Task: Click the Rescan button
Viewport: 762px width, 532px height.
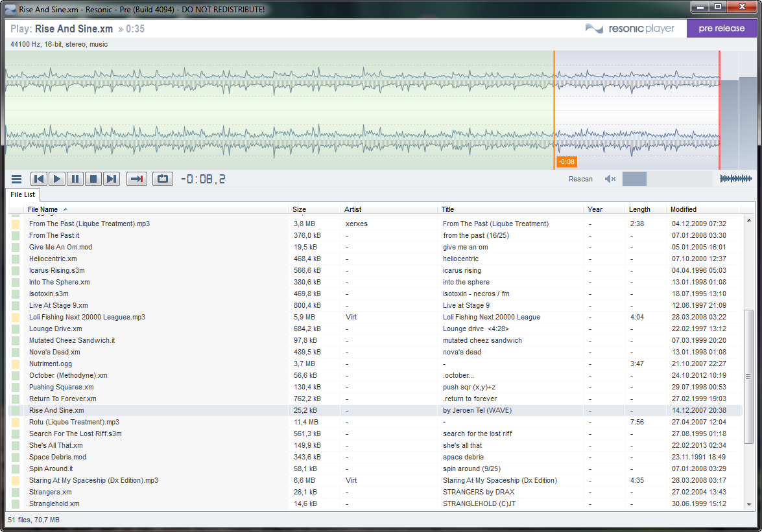Action: (580, 179)
